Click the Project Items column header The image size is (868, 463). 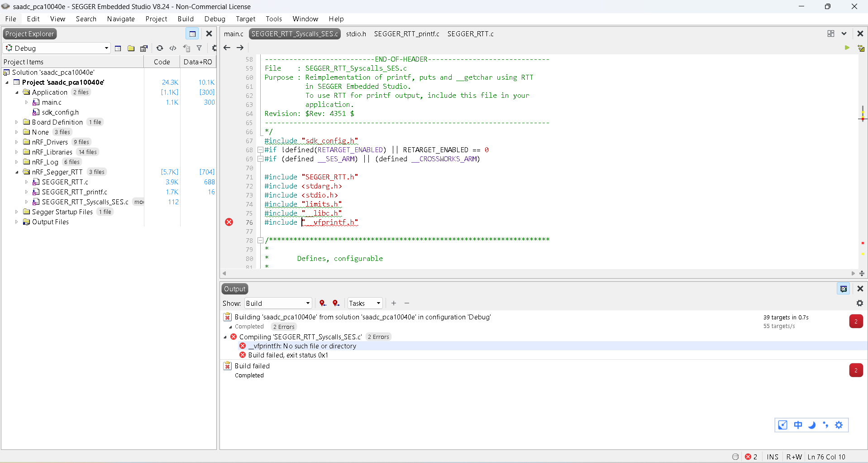(72, 62)
